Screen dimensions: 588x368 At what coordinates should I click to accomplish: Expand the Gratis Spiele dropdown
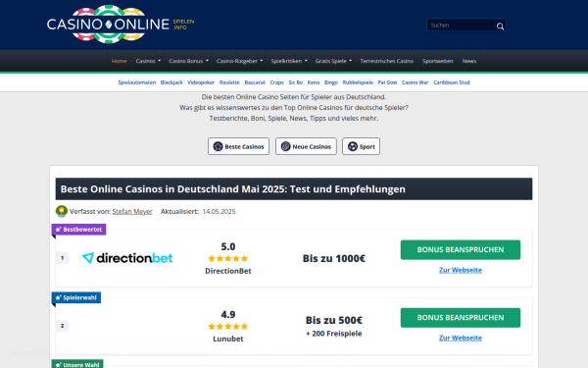[333, 61]
